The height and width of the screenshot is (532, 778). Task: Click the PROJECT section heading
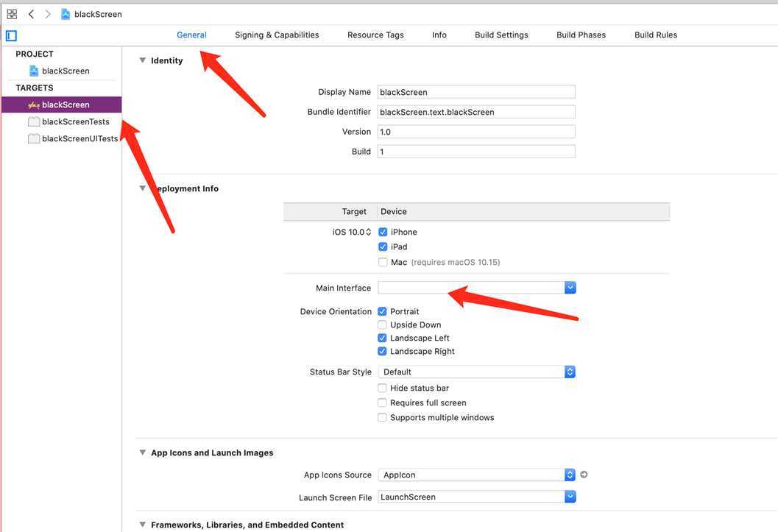tap(35, 54)
